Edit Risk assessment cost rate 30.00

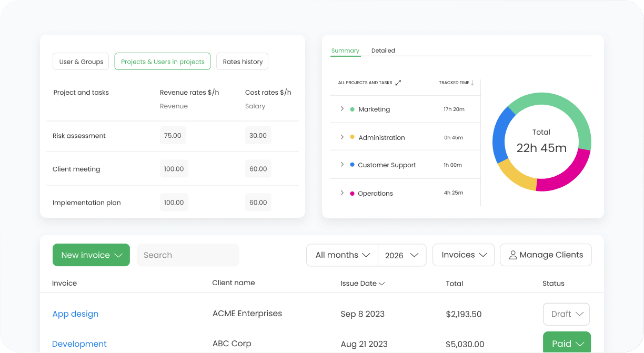point(258,135)
